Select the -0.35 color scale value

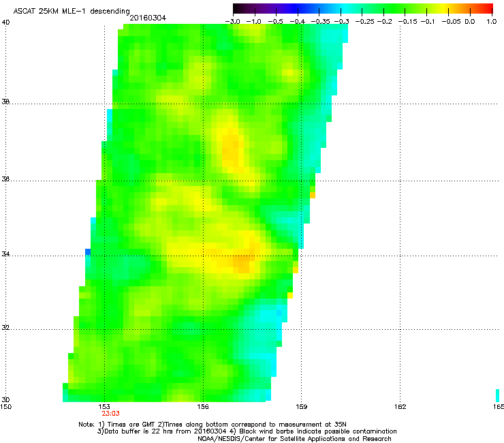click(321, 22)
